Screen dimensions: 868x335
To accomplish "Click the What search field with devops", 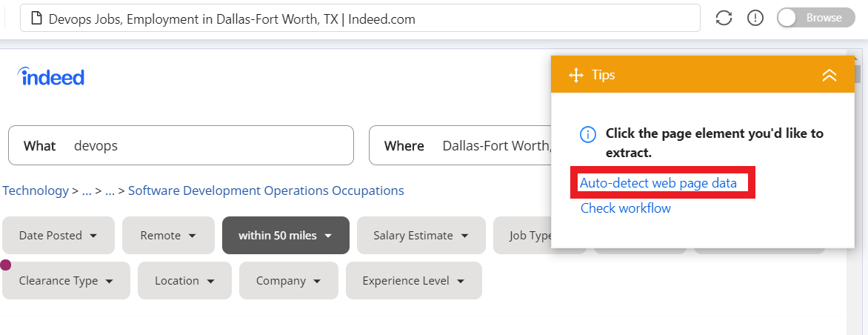I will point(181,145).
